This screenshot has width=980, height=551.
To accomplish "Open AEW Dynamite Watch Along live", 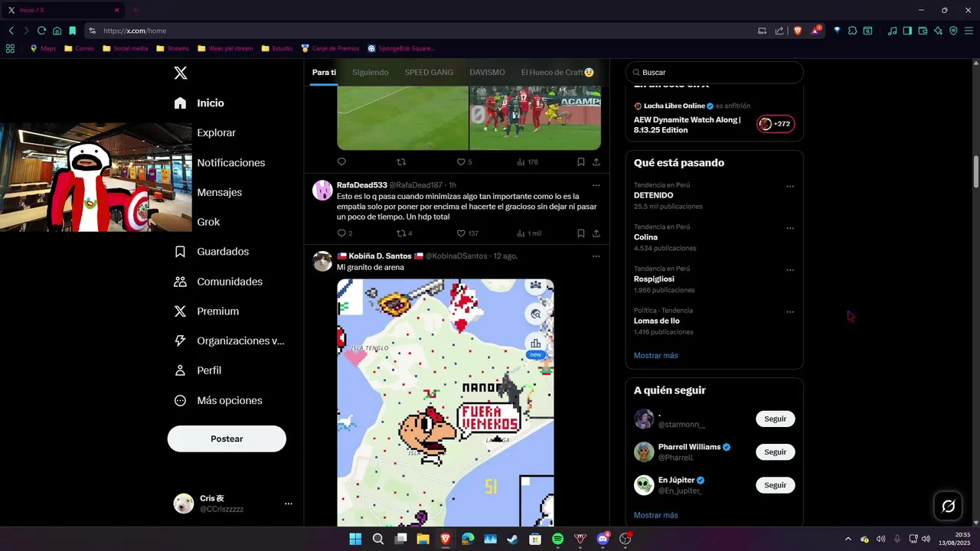I will [688, 125].
